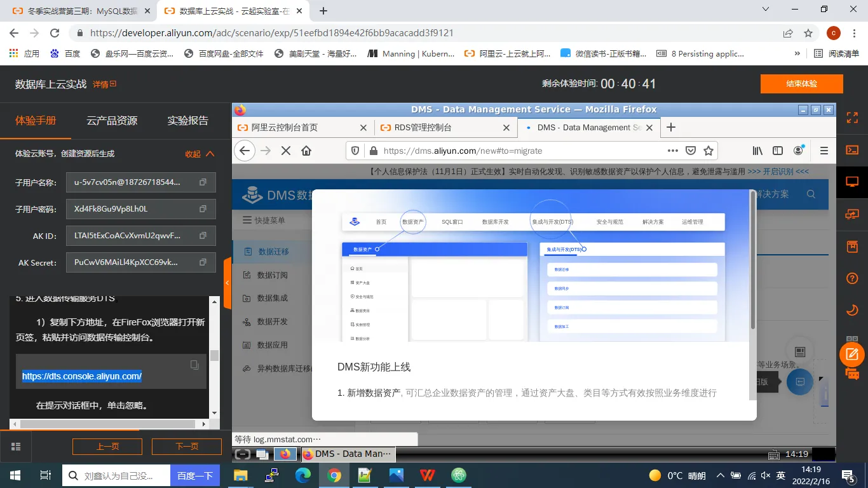
Task: Open 数据订阅 in DMS sidebar
Action: tap(272, 275)
